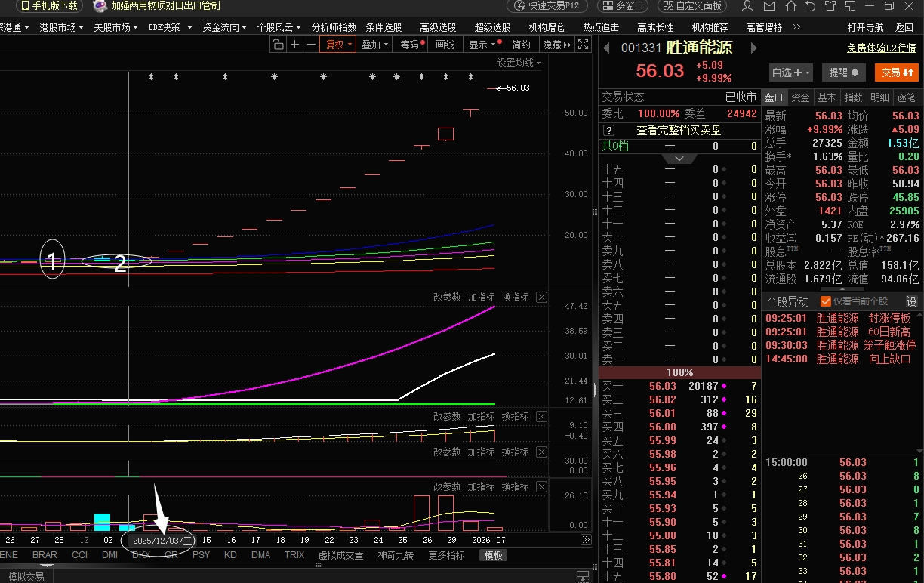Image resolution: width=924 pixels, height=583 pixels.
Task: Enter full-screen chart mode icon
Action: click(583, 45)
